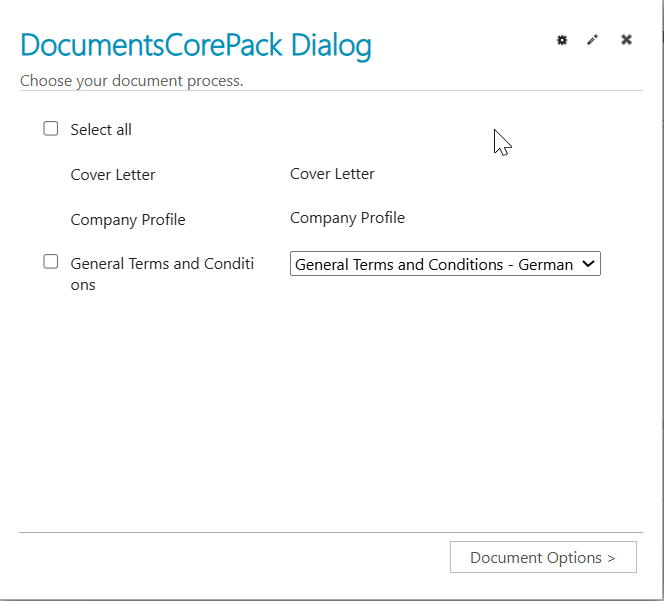This screenshot has width=664, height=601.
Task: Click the arrow symbol on the Document Options button
Action: (611, 558)
